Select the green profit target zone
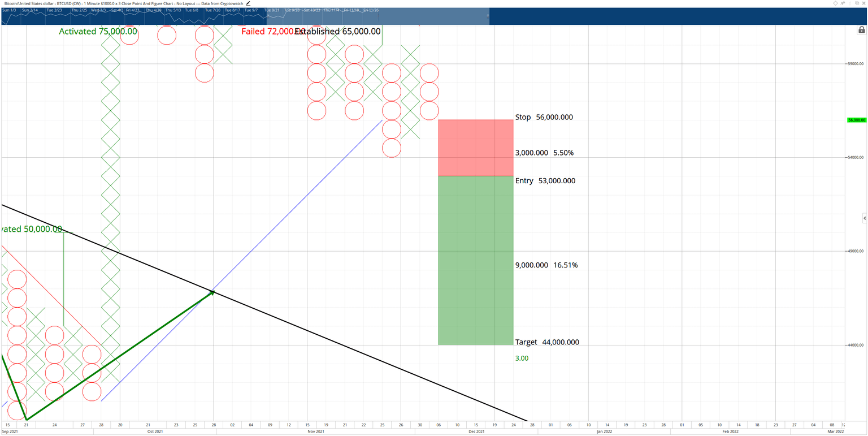The image size is (868, 436). (475, 261)
